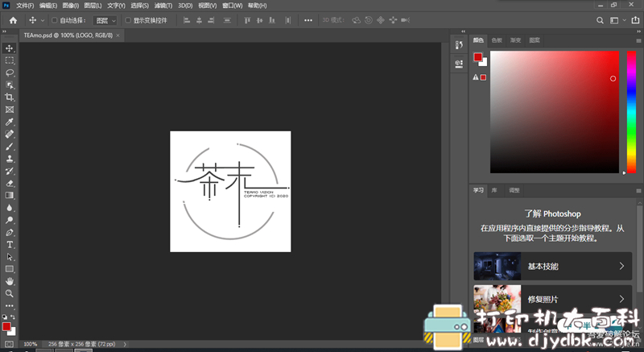Select the Pen tool

click(x=10, y=233)
